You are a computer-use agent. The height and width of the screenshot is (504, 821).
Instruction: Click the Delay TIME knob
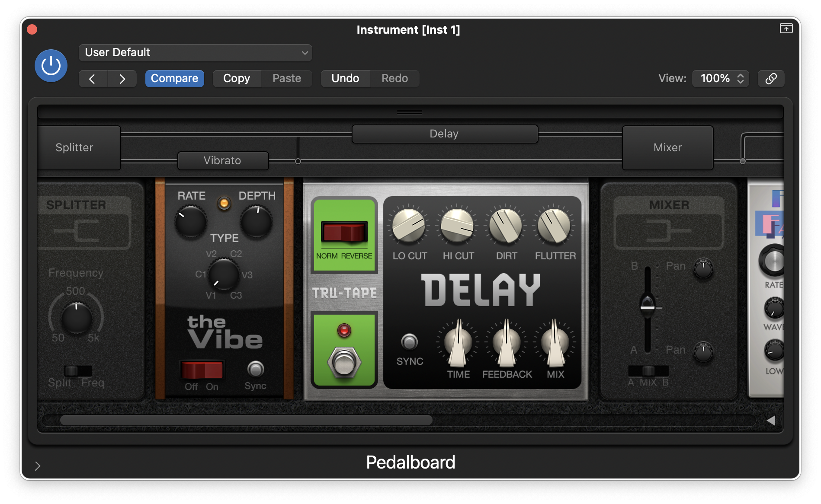pos(458,344)
